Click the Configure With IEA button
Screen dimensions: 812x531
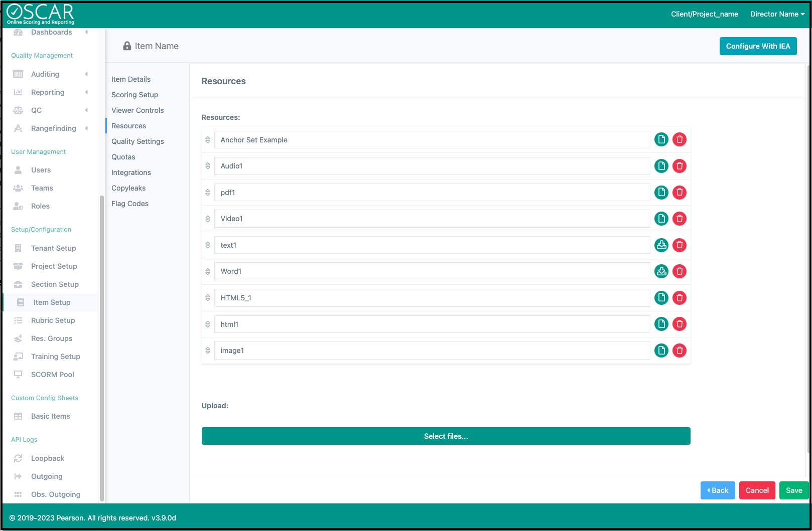click(758, 46)
